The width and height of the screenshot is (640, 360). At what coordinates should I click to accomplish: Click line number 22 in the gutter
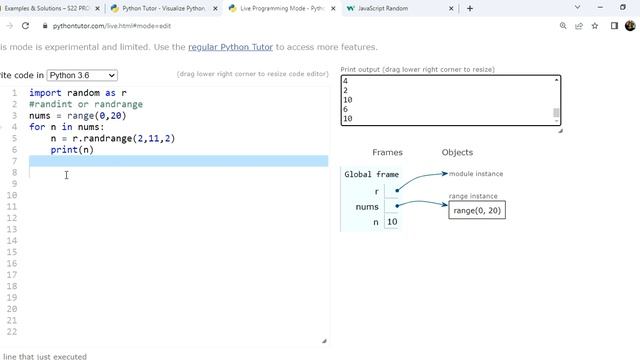12,331
